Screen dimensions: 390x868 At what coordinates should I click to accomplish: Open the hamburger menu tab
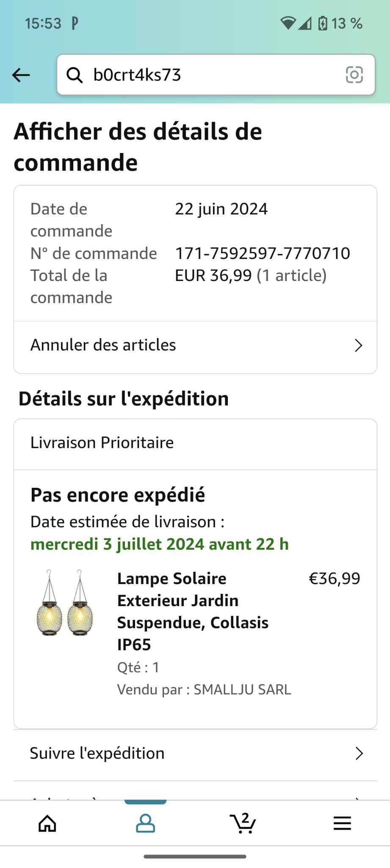[x=342, y=823]
